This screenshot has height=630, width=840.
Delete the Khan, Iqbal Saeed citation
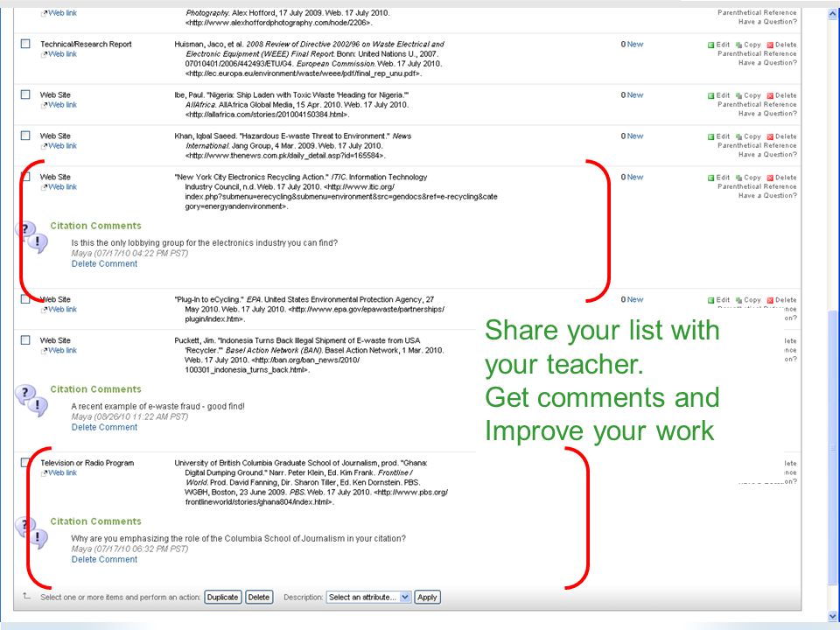click(781, 136)
